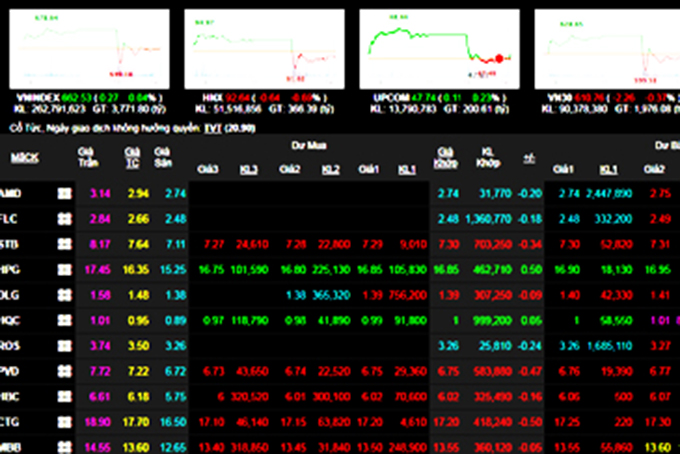Click the red marker dot on UPCOM chart
This screenshot has width=680, height=454.
click(x=500, y=59)
